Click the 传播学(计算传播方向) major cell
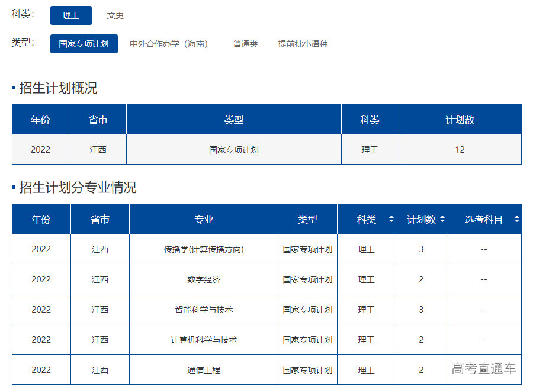The image size is (533, 392). click(203, 249)
